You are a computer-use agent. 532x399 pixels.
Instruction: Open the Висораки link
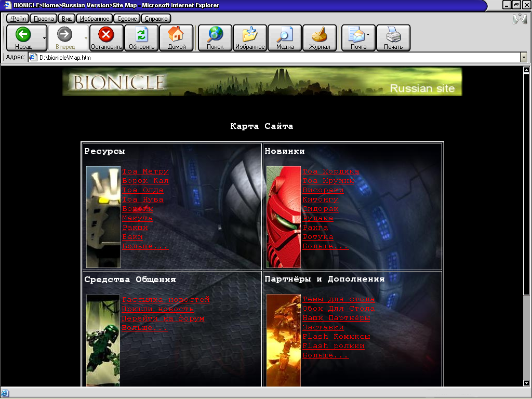coord(323,190)
